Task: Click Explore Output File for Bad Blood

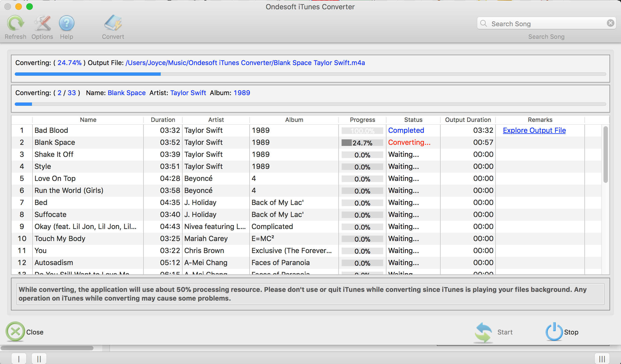Action: (x=534, y=130)
